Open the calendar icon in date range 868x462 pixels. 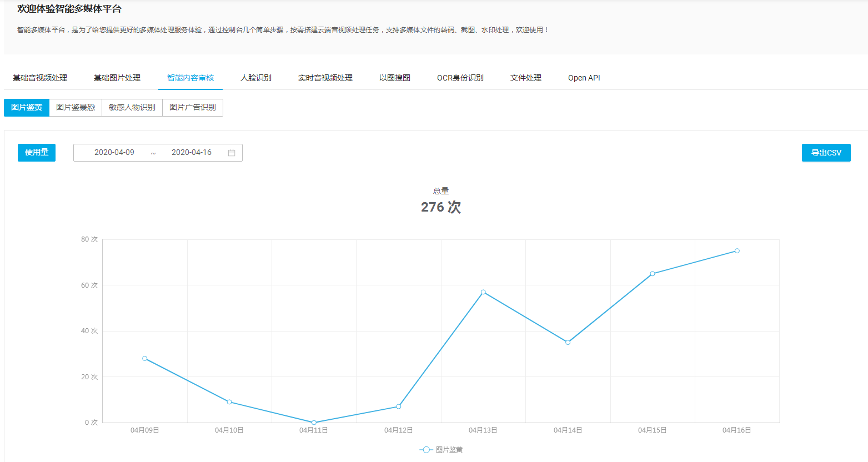[x=232, y=153]
